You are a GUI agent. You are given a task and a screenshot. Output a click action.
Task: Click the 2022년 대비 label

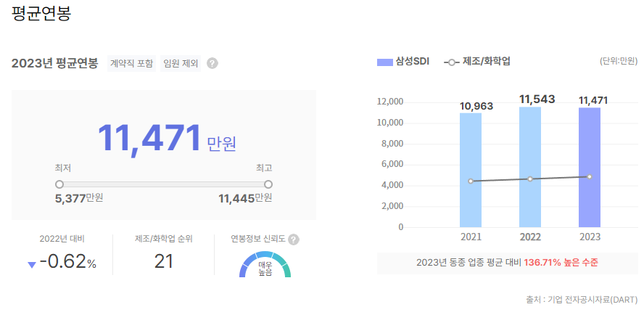tap(62, 240)
